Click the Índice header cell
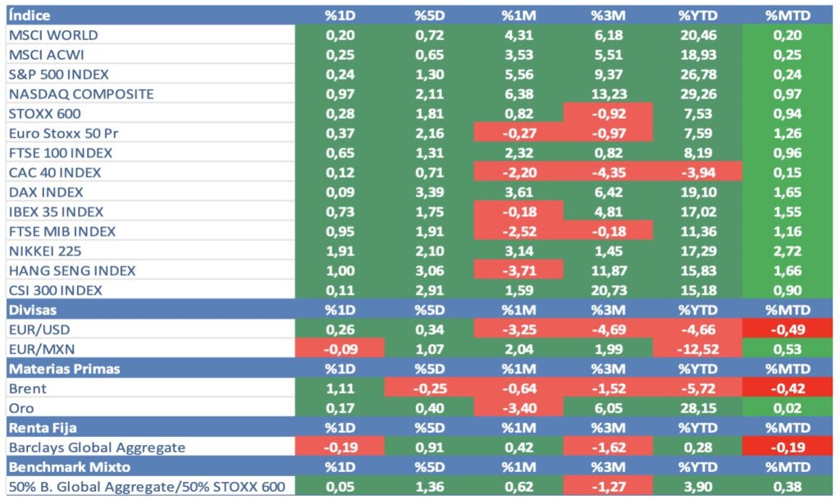 tap(30, 16)
